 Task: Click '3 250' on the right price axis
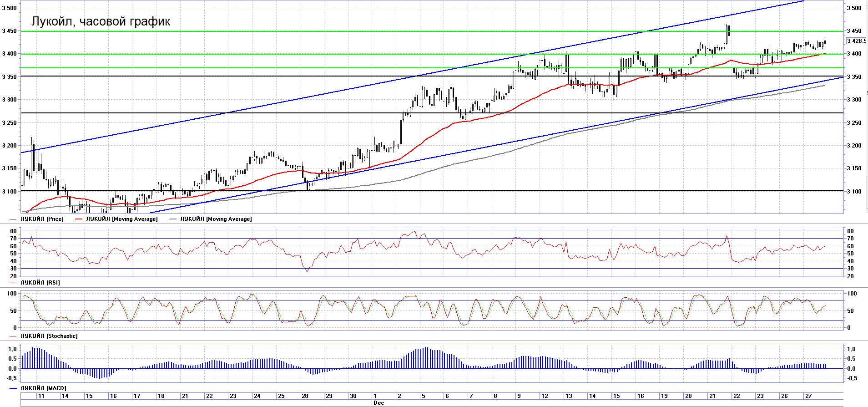coord(854,123)
